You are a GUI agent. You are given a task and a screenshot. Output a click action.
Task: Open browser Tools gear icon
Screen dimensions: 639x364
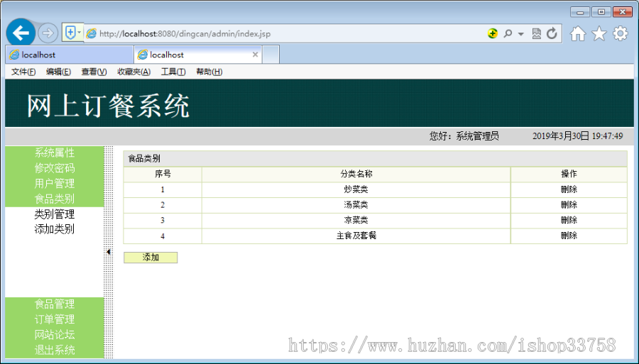(x=620, y=33)
